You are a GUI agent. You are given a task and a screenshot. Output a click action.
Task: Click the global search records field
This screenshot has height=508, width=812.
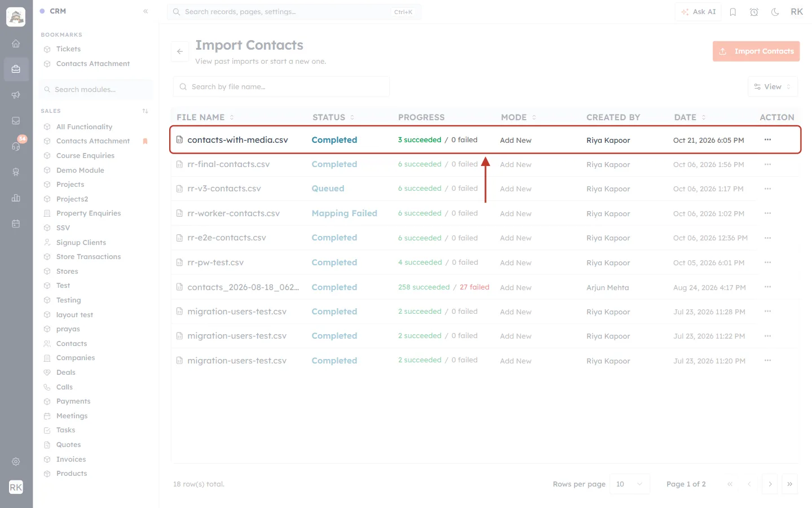click(x=294, y=12)
